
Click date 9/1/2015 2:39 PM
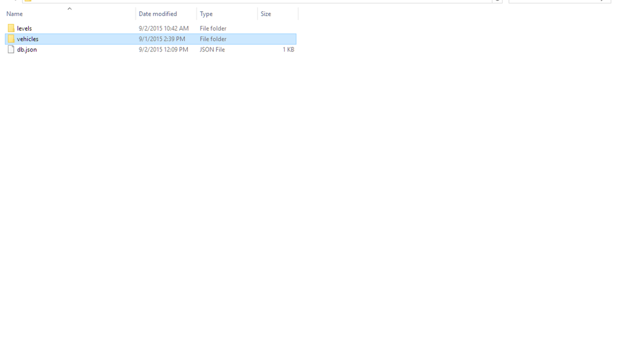pyautogui.click(x=162, y=39)
